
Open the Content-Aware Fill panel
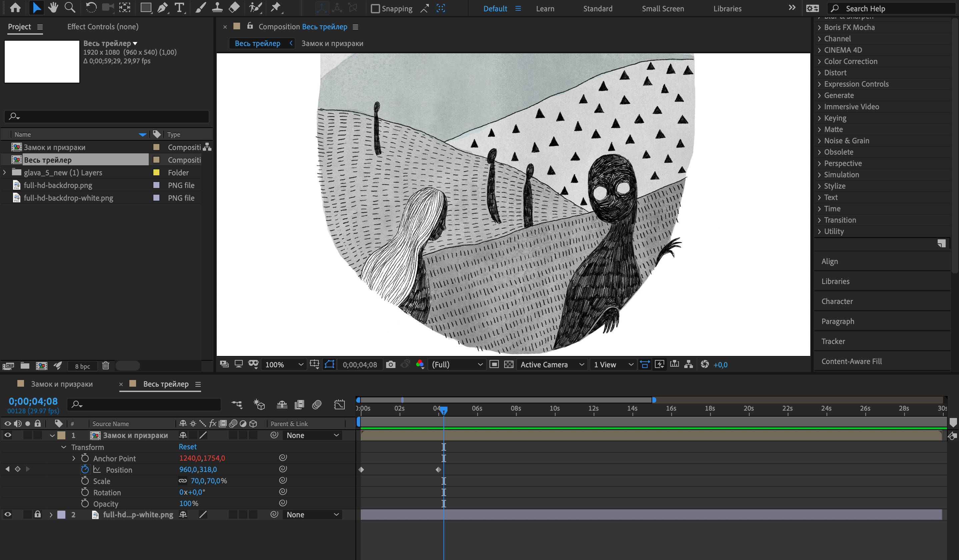[851, 361]
